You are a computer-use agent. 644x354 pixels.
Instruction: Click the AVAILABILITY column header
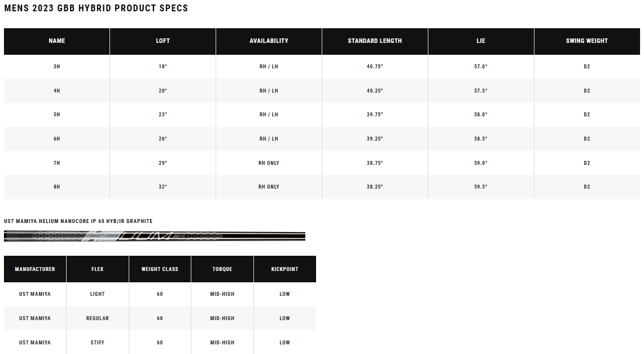(x=269, y=41)
